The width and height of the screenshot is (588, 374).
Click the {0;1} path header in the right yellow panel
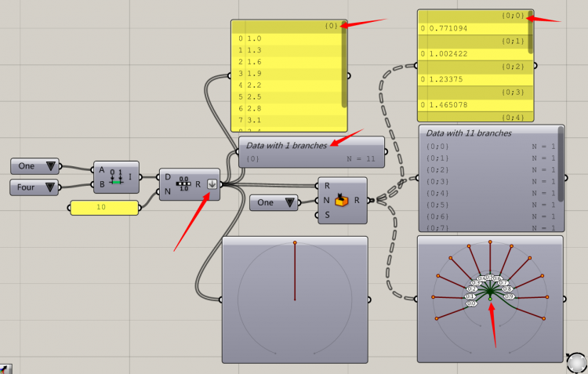pyautogui.click(x=513, y=42)
